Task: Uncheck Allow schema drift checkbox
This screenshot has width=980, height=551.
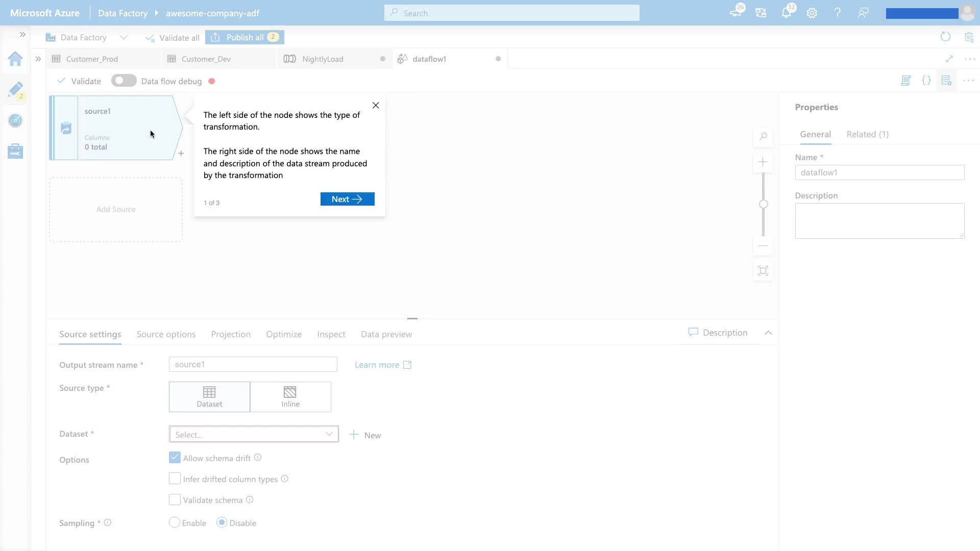Action: [175, 458]
